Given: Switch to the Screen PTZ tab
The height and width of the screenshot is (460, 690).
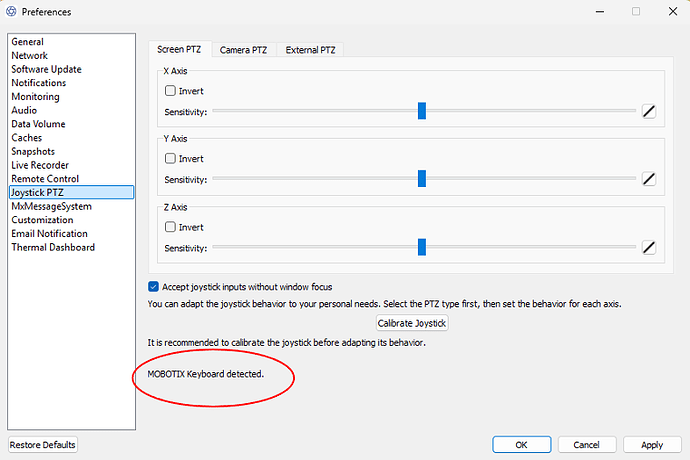Looking at the screenshot, I should point(179,49).
